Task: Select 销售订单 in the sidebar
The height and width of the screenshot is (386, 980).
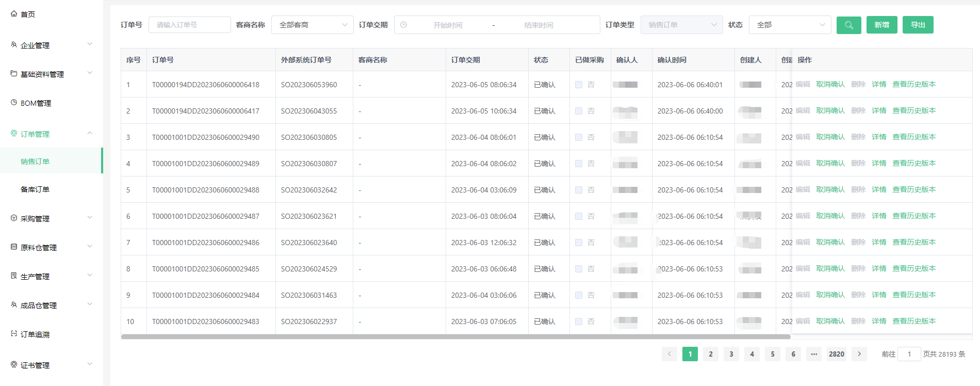Action: 35,162
